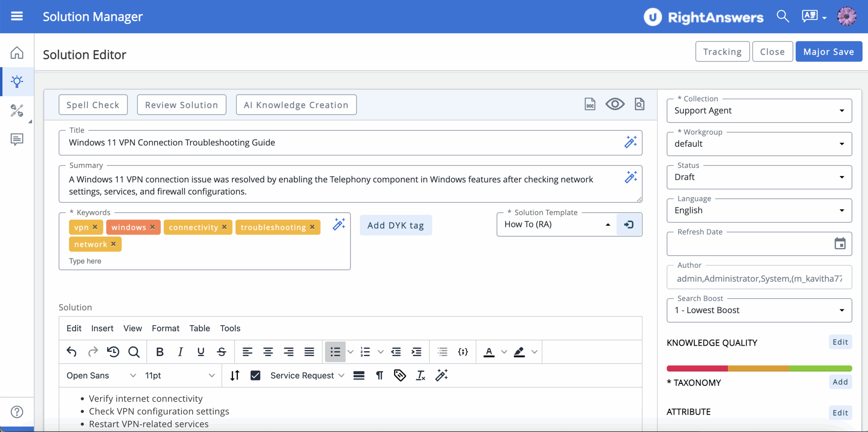Viewport: 868px width, 432px height.
Task: Open the Insert menu in editor
Action: pyautogui.click(x=102, y=328)
